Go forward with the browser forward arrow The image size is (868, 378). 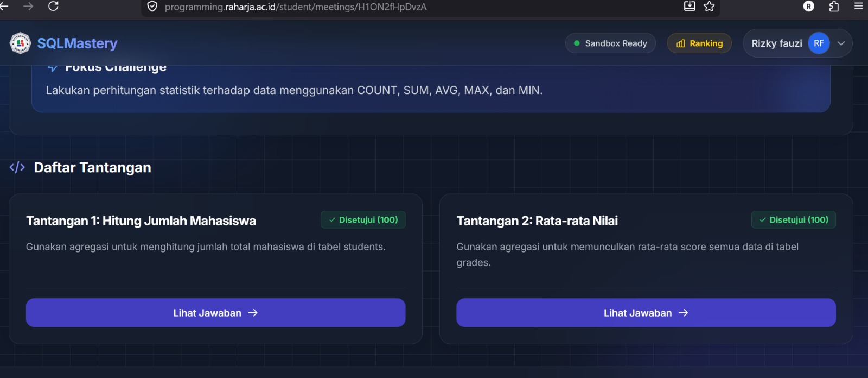[28, 6]
